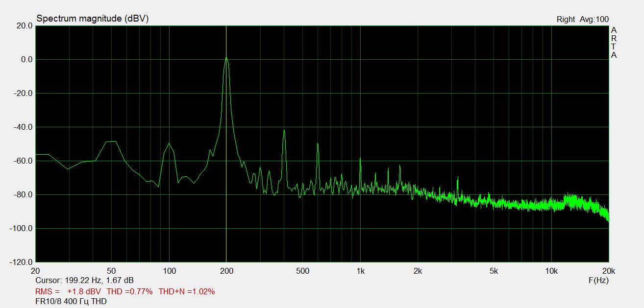Click the 'RMS = +1.8 dBV' value
The height and width of the screenshot is (308, 644).
pos(68,291)
